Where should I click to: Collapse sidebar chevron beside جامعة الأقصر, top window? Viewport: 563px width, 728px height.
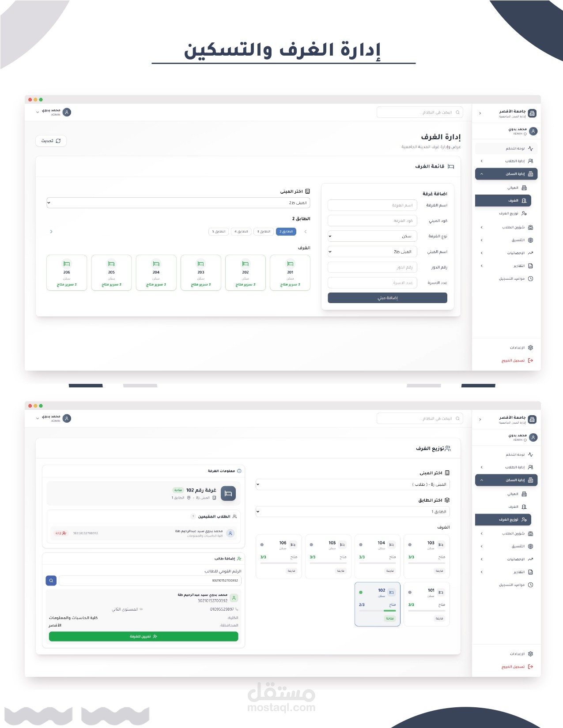(x=480, y=113)
